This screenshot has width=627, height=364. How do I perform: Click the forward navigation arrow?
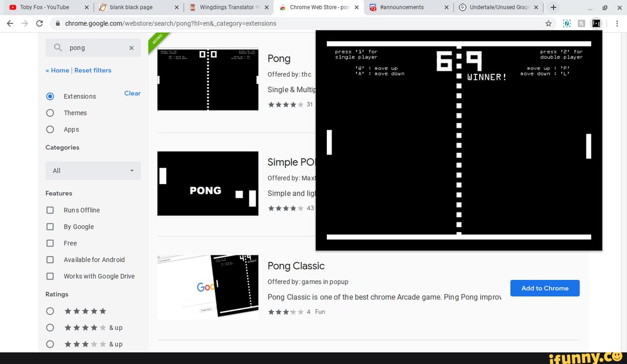[x=24, y=23]
